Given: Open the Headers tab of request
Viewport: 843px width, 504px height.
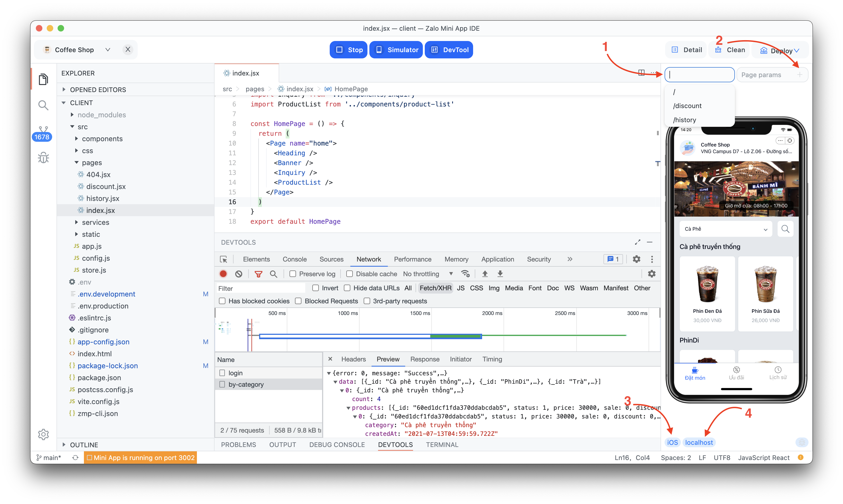Looking at the screenshot, I should click(353, 359).
